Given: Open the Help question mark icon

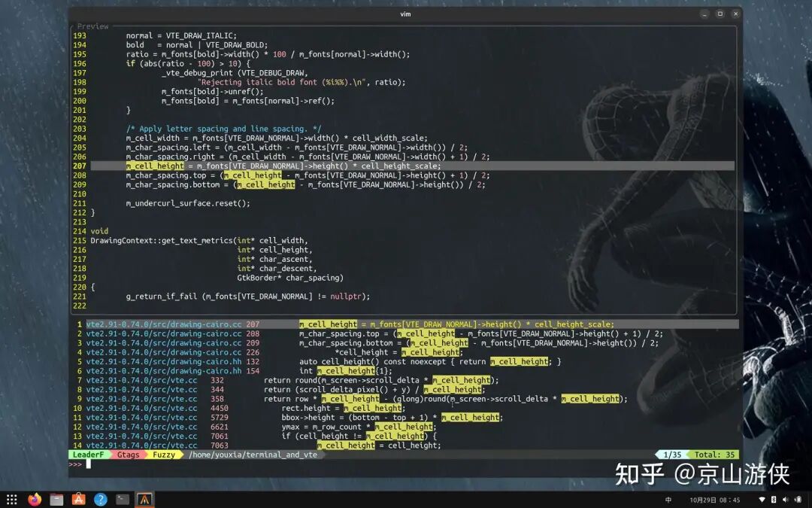Looking at the screenshot, I should click(x=101, y=500).
